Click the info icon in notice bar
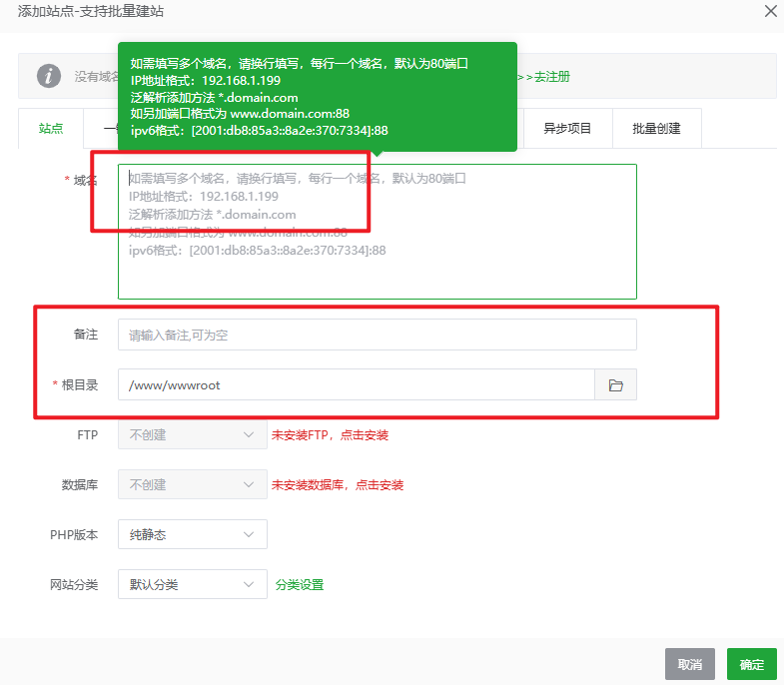784x685 pixels. 49,76
